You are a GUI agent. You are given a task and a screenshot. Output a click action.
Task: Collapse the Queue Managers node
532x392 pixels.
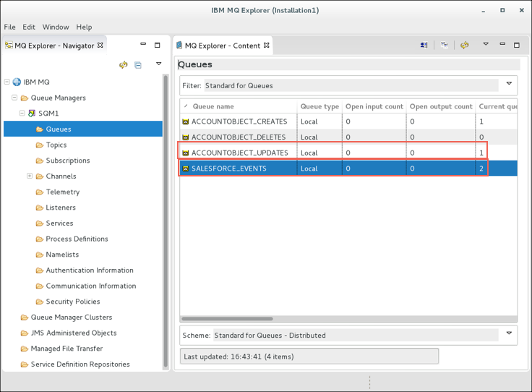click(x=14, y=98)
